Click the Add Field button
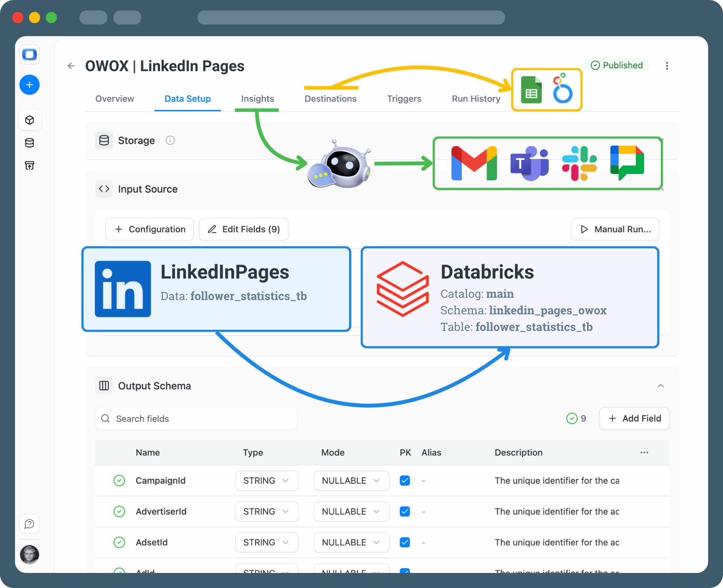This screenshot has height=588, width=723. tap(634, 419)
